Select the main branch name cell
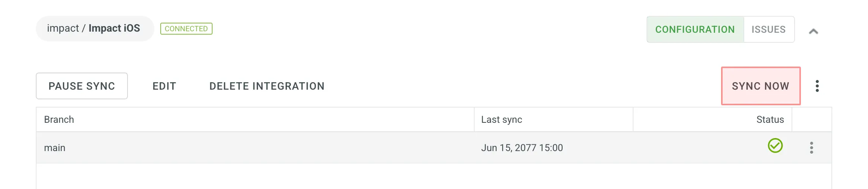This screenshot has height=189, width=868. click(54, 148)
